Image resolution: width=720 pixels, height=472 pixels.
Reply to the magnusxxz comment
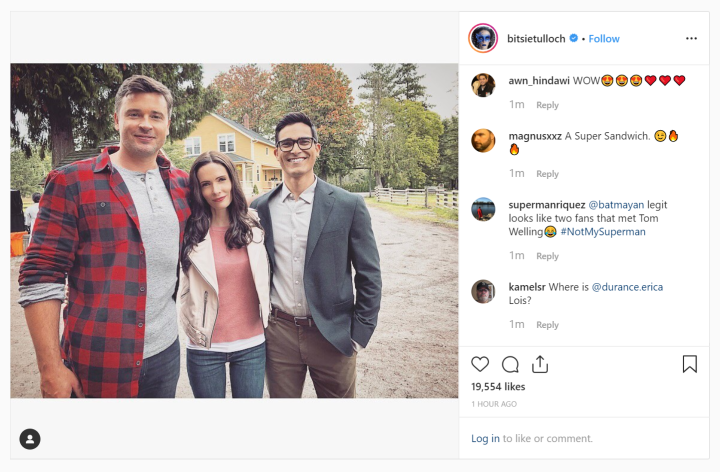[x=547, y=174]
